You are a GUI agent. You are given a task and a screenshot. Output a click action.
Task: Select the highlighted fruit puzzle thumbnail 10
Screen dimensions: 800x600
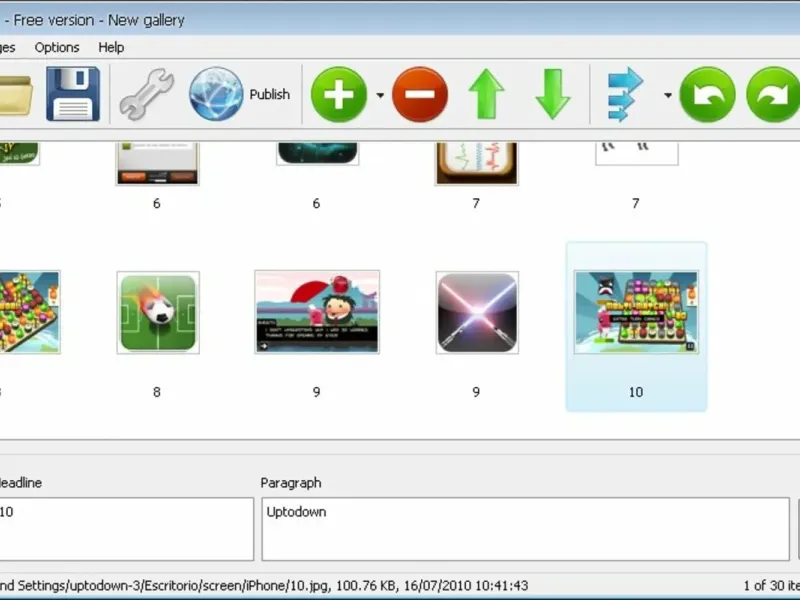636,312
